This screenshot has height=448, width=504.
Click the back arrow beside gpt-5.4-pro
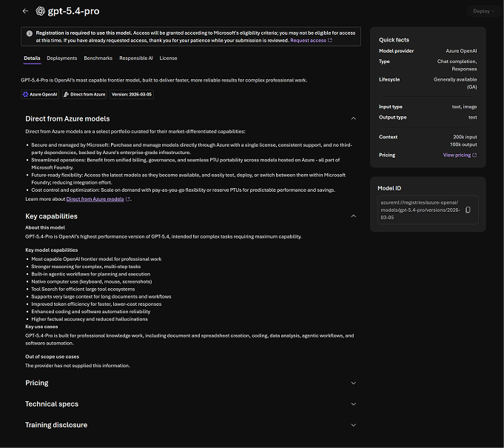(x=26, y=11)
